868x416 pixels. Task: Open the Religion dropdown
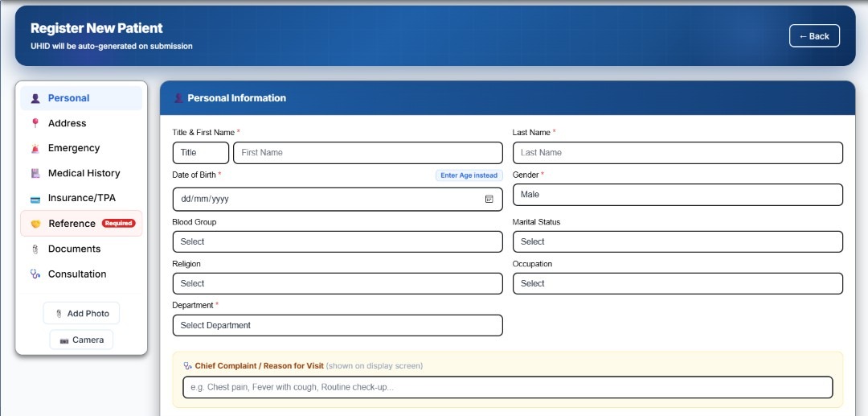(x=338, y=283)
